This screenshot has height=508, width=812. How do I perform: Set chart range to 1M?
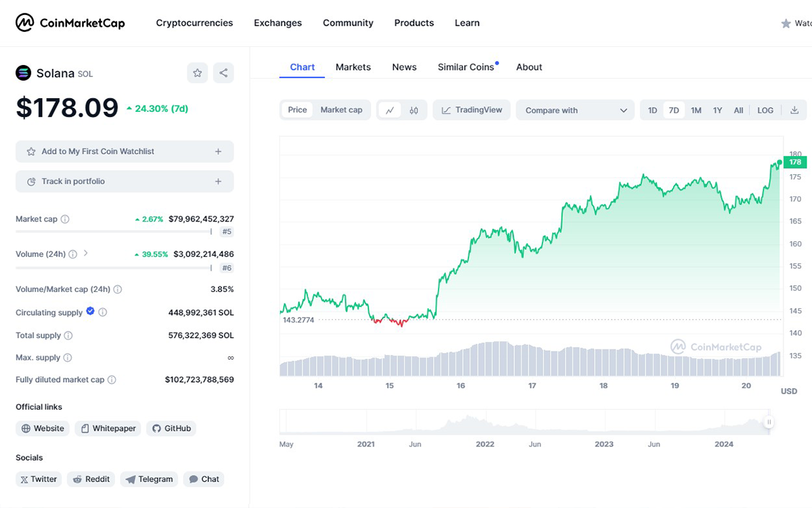click(x=696, y=110)
